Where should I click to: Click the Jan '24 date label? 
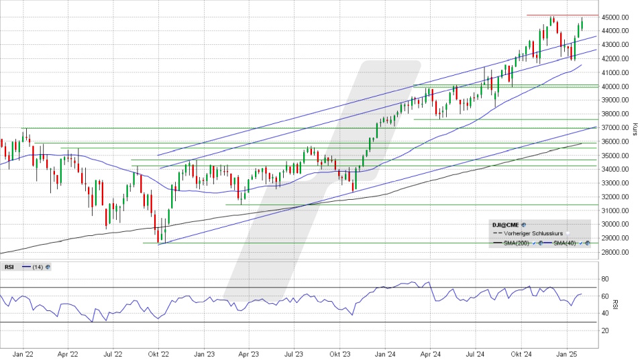tap(385, 354)
